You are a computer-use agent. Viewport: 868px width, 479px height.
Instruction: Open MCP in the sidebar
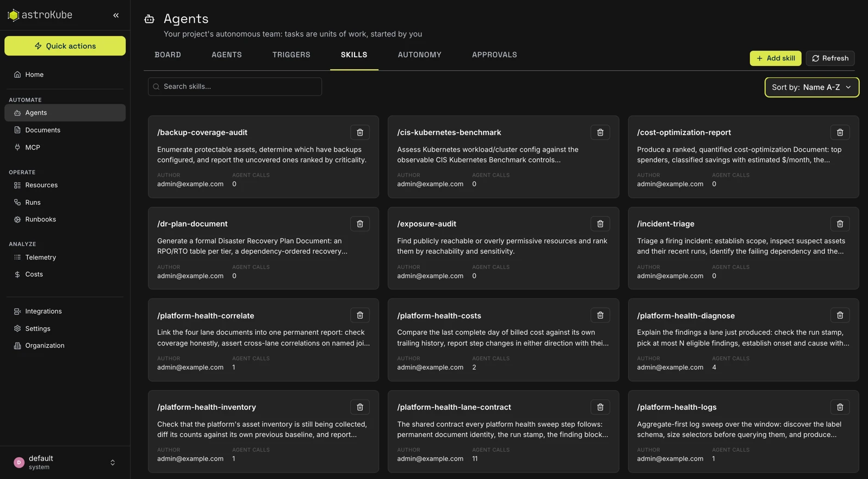(x=65, y=148)
